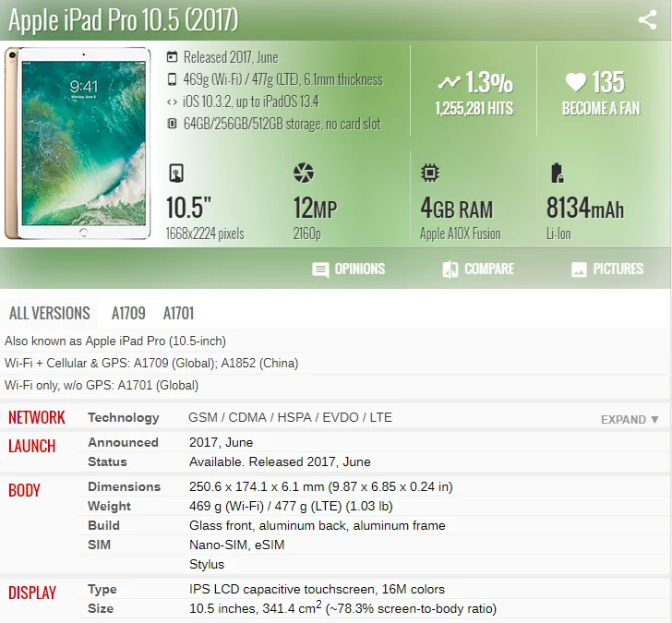This screenshot has width=672, height=623.
Task: Click the 'IPS LCD capacitive touchscreen' value
Action: pos(318,590)
